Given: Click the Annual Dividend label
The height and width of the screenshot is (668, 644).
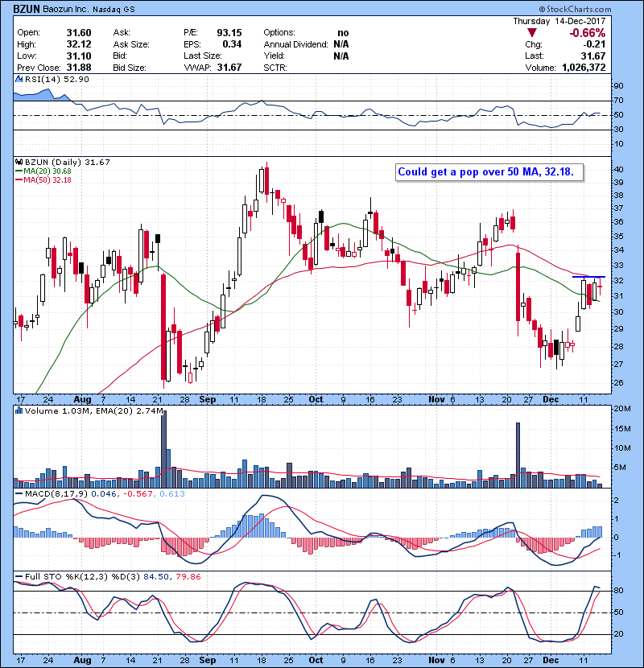Looking at the screenshot, I should click(x=295, y=44).
